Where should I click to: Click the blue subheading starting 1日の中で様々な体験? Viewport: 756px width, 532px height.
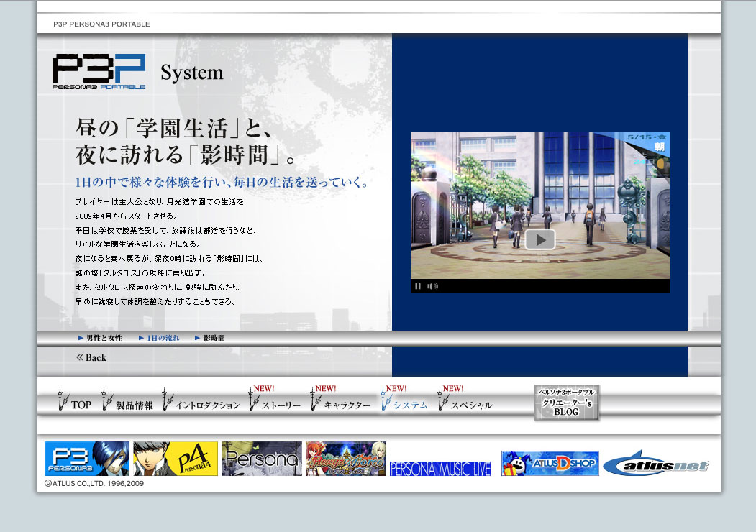click(222, 183)
